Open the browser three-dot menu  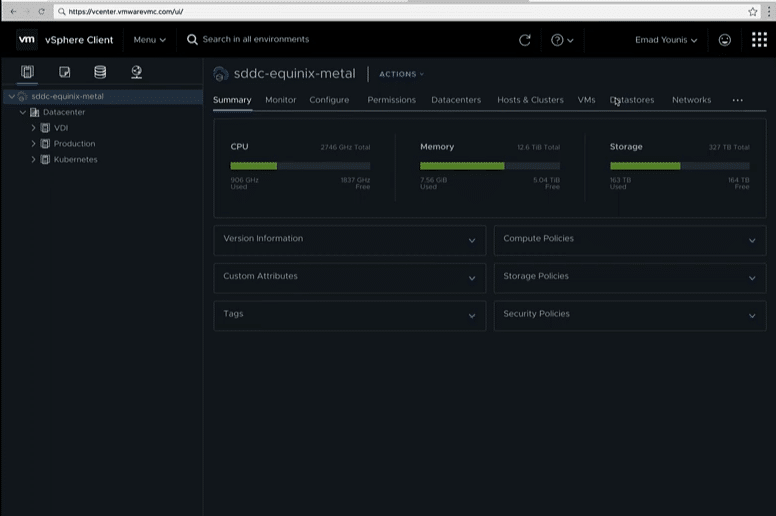pos(769,12)
